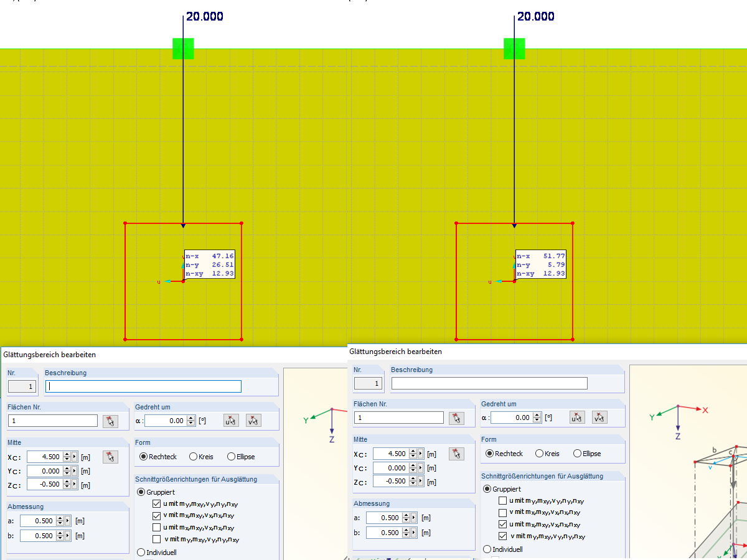Enable the 'u mit mx,mxy,vx,nx,nxy' checkbox in left dialog
The height and width of the screenshot is (560, 747).
click(156, 528)
